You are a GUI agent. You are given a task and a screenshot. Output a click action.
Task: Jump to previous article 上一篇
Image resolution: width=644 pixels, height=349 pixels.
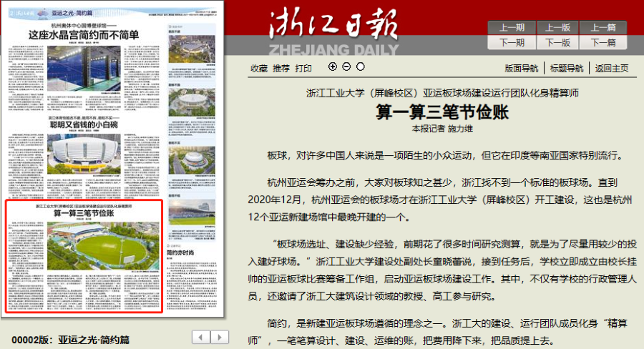tap(603, 28)
